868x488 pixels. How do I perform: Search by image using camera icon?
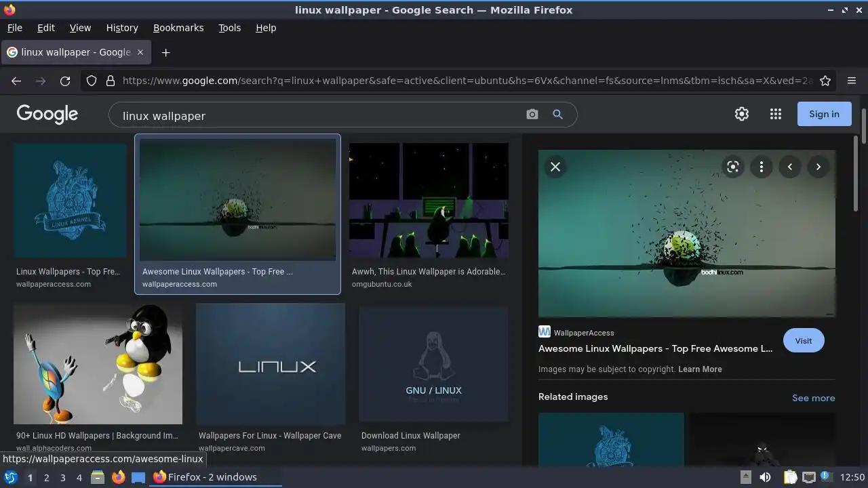(532, 115)
